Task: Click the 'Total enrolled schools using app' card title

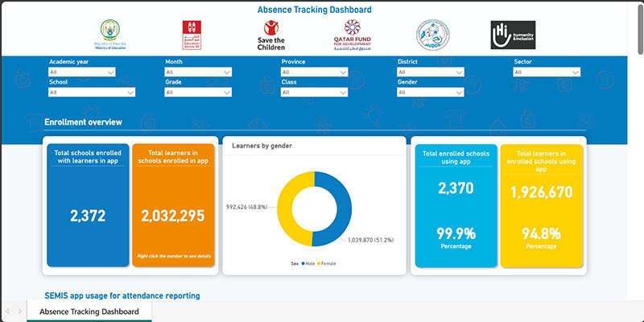Action: [x=456, y=157]
